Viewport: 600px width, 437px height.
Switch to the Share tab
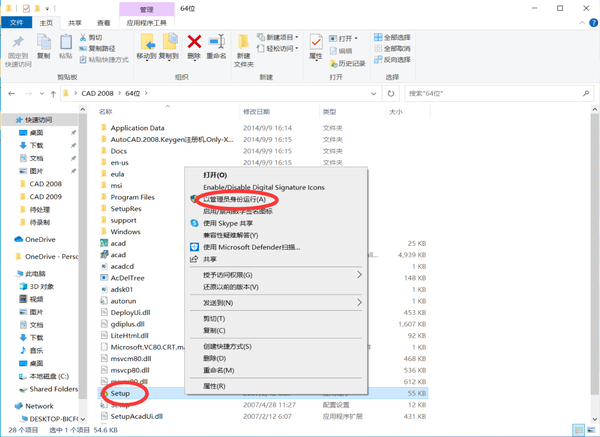75,23
